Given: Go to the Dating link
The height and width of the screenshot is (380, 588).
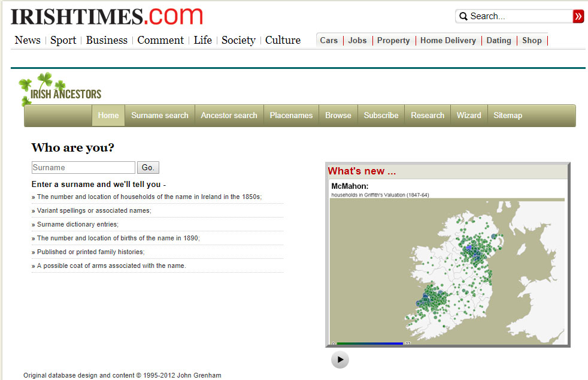Looking at the screenshot, I should point(499,41).
